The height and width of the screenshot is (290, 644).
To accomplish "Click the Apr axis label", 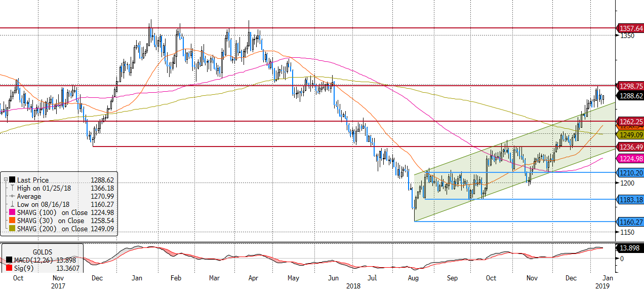I will point(253,278).
